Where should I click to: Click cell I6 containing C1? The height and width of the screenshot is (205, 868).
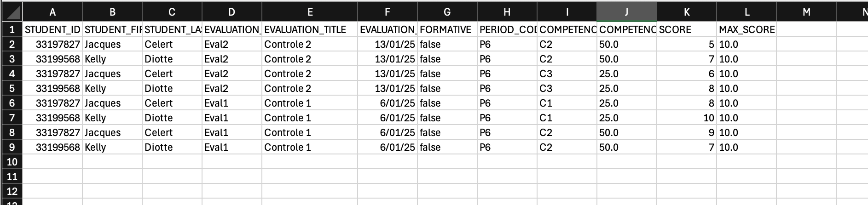pos(567,103)
